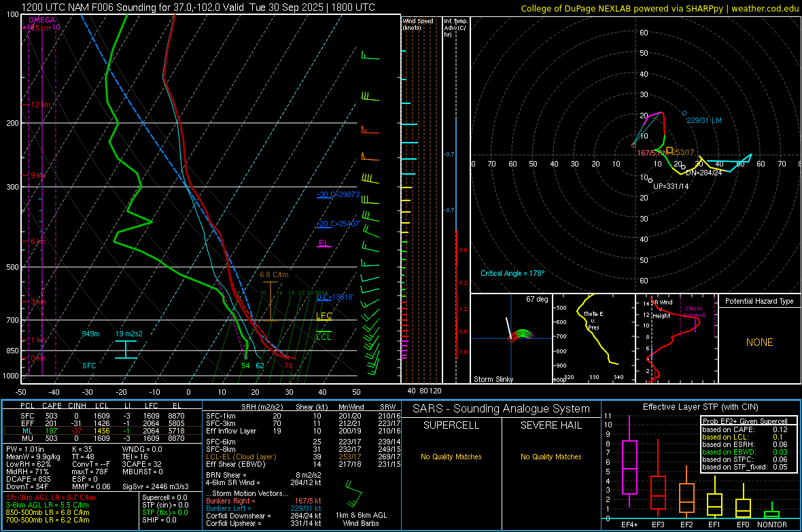802x532 pixels.
Task: Click the green wind barb glyph above '1km & 6km AGL'
Action: (353, 494)
